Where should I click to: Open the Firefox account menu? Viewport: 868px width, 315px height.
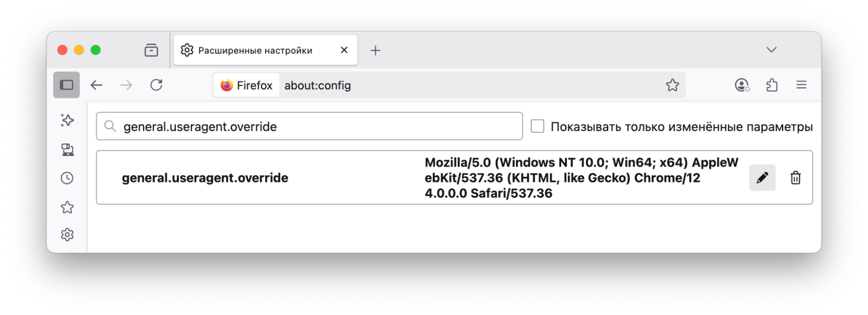(x=741, y=85)
